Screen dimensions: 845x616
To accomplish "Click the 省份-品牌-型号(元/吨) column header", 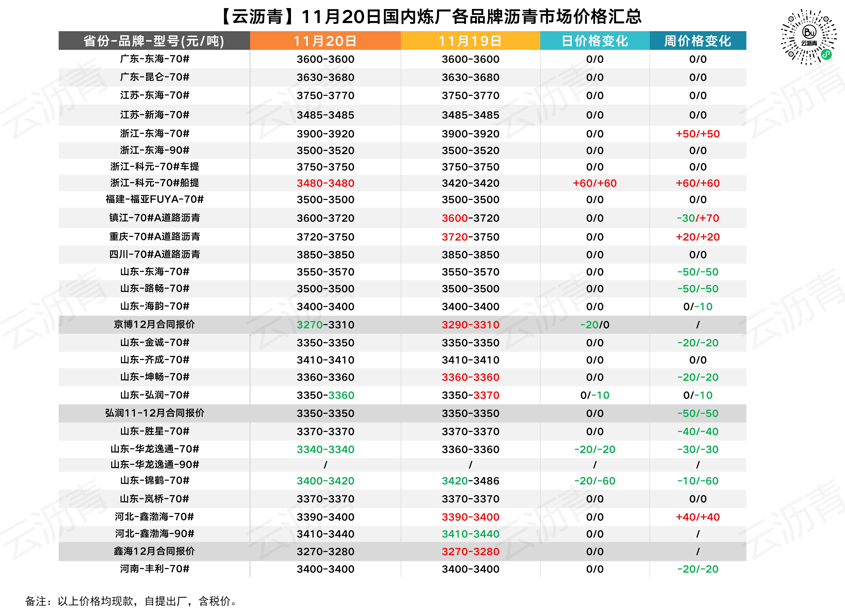I will pos(154,41).
